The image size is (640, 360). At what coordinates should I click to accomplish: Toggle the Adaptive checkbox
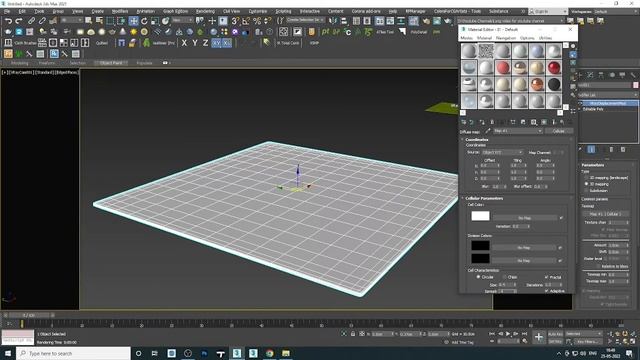(547, 291)
